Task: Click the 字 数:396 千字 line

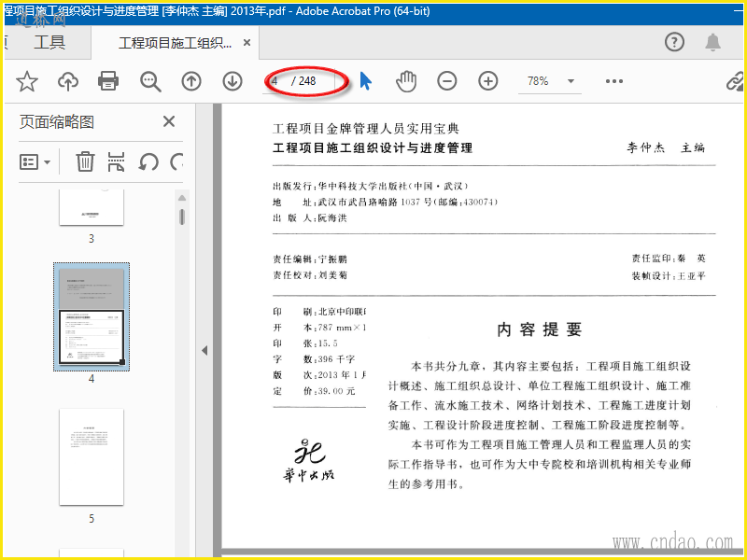Action: [315, 359]
